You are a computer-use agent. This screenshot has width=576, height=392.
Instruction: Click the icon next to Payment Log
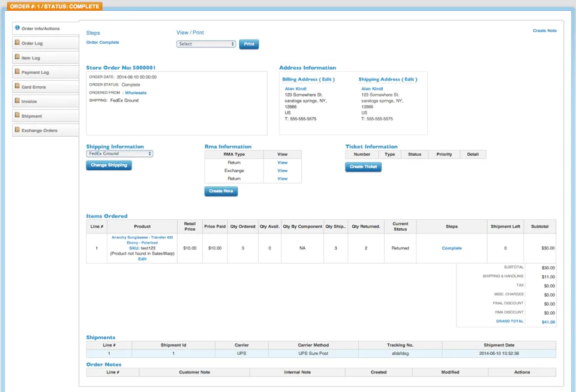coord(17,71)
